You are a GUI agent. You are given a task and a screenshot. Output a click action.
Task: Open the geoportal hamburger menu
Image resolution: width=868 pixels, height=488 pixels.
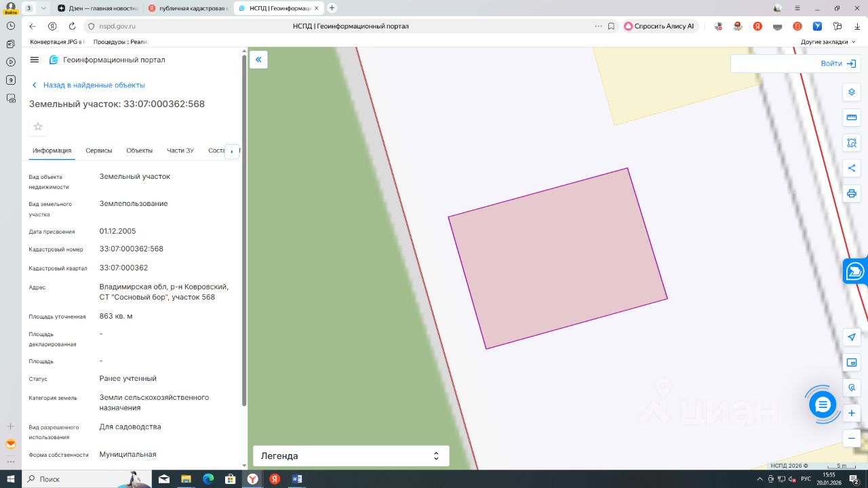pos(35,60)
